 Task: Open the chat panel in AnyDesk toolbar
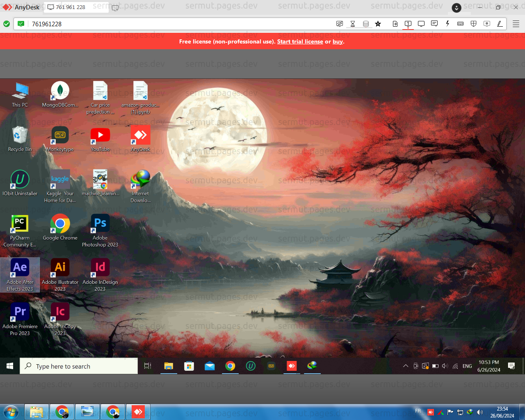point(434,23)
